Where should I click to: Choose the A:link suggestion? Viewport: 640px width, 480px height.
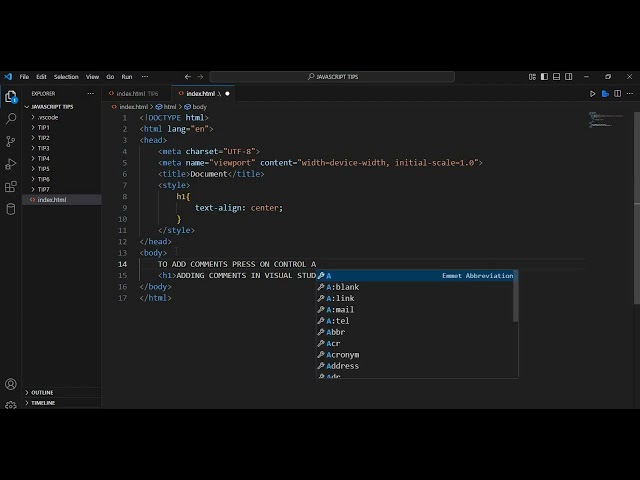pyautogui.click(x=416, y=298)
